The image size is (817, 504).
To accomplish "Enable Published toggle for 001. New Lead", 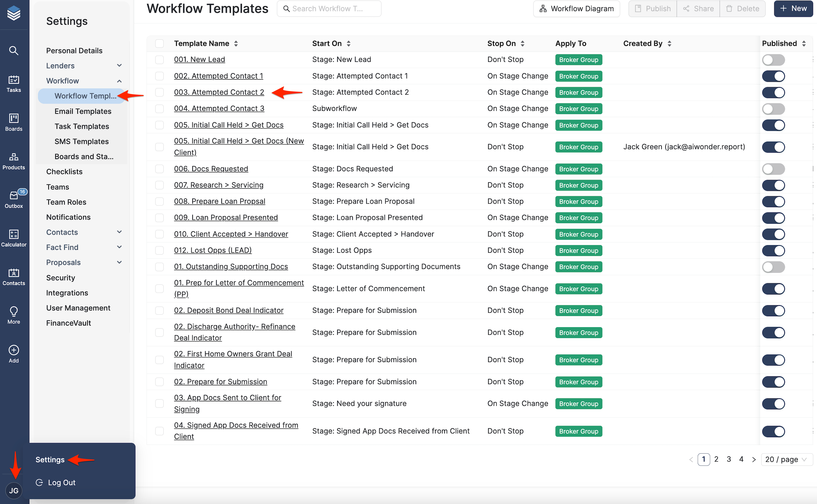I will [773, 60].
